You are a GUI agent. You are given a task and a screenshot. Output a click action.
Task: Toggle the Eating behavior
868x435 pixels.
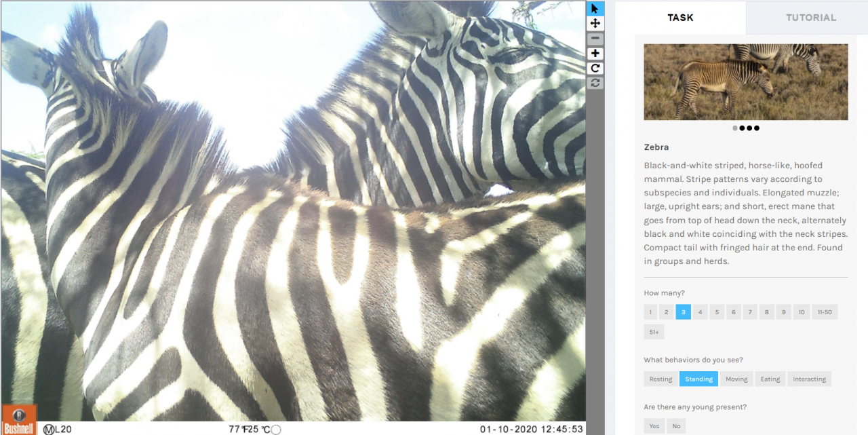pyautogui.click(x=770, y=379)
